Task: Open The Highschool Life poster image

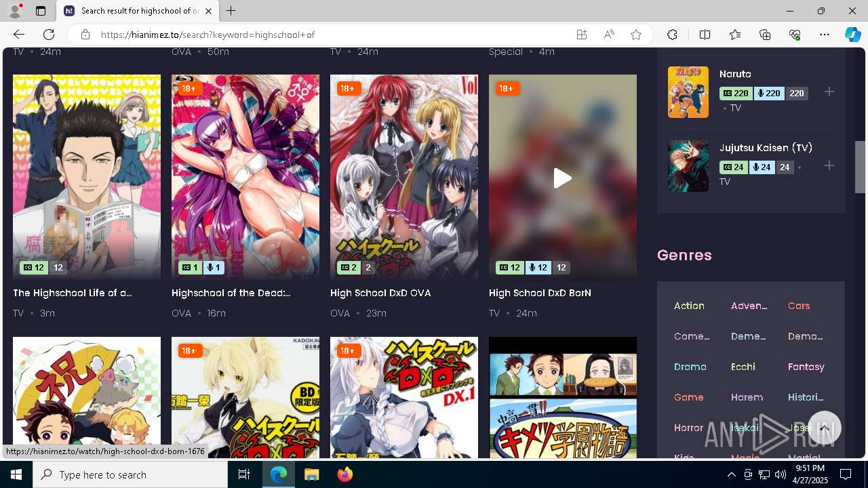Action: point(87,178)
